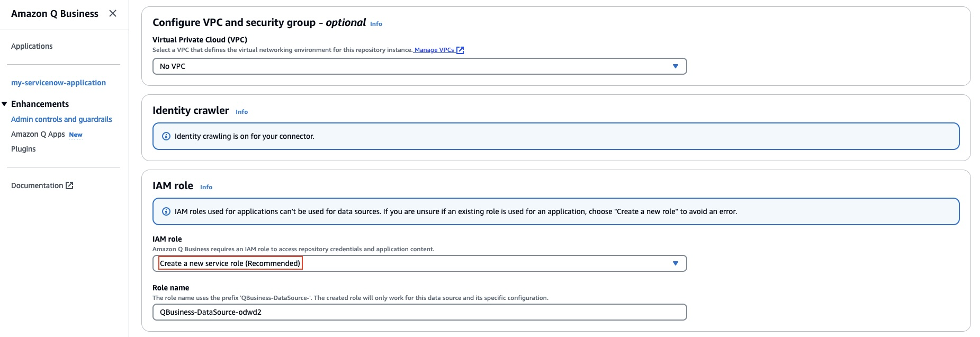Open Info next to IAM role heading
Screen dimensions: 980x337
tap(206, 187)
